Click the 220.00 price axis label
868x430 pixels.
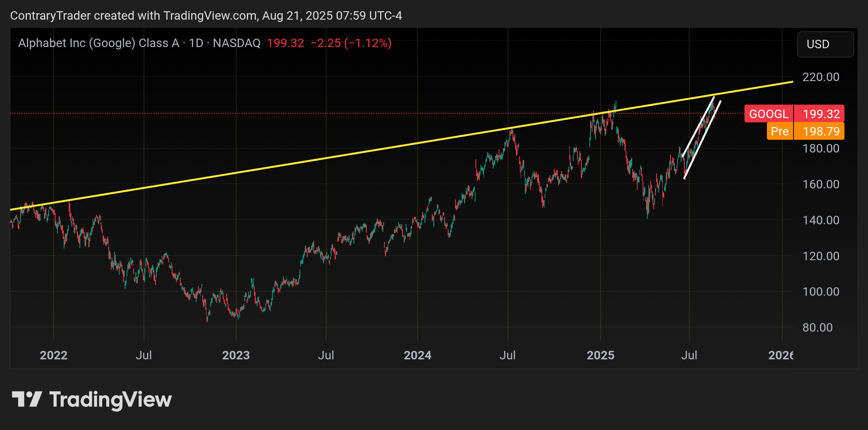(821, 77)
